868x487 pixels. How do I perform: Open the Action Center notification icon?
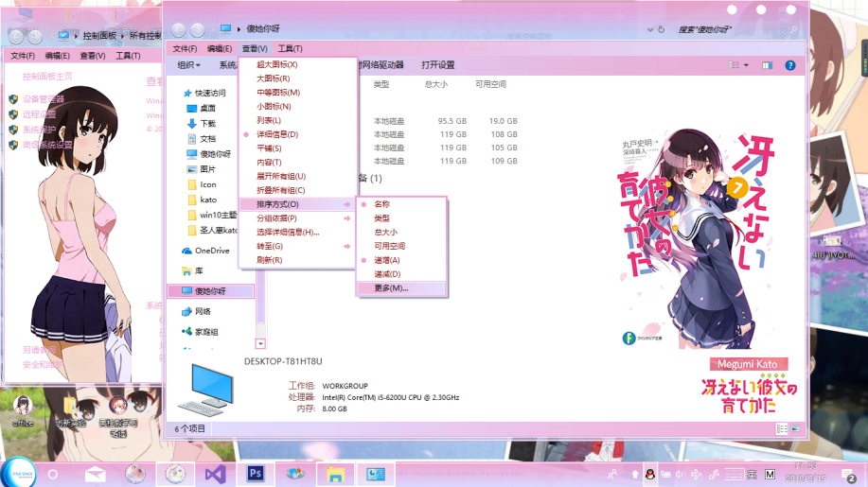tap(848, 476)
